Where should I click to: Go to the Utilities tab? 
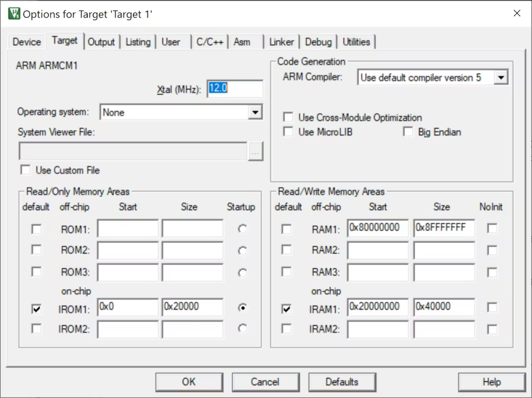tap(356, 42)
